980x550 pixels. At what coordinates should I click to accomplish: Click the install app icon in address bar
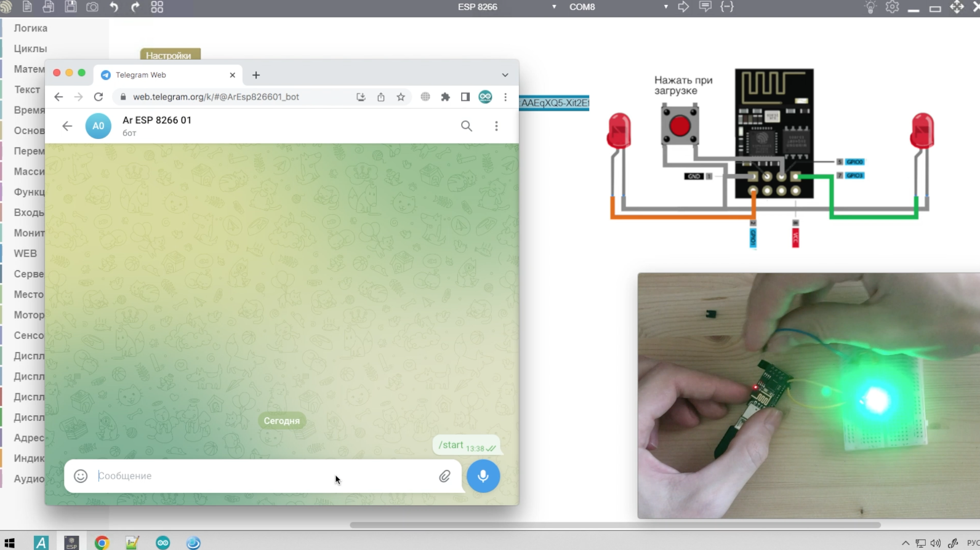coord(361,97)
